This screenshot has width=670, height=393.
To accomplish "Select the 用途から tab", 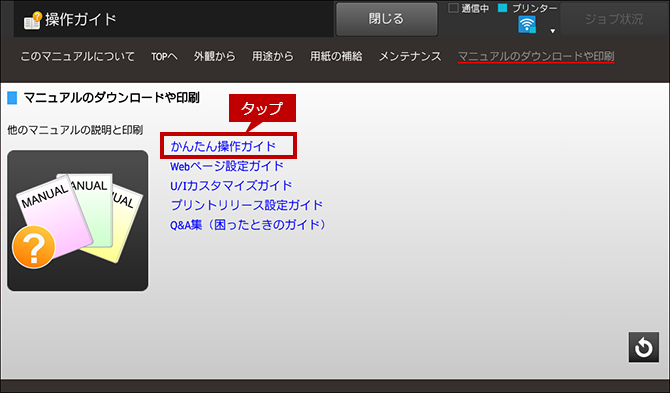I will click(273, 56).
